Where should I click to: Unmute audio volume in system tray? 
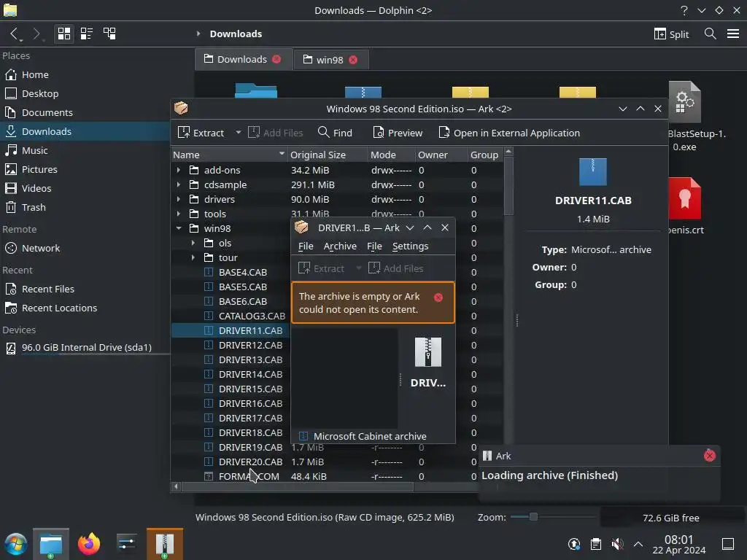[x=617, y=544]
